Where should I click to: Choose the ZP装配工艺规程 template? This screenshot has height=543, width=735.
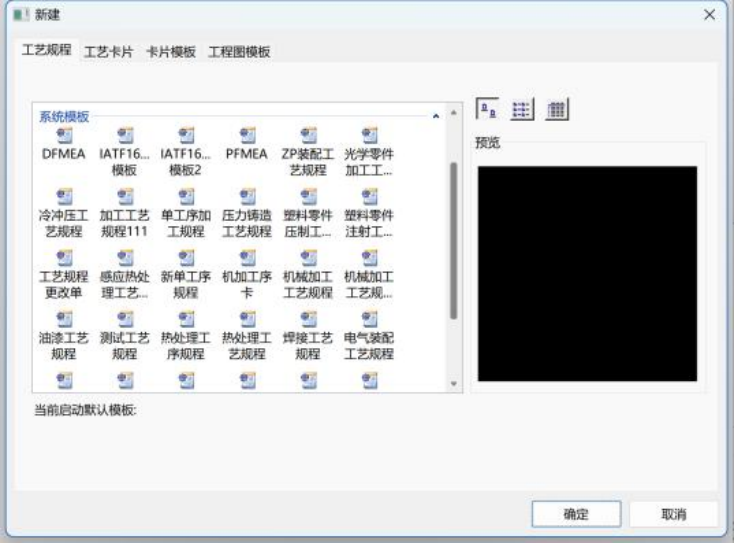[308, 135]
